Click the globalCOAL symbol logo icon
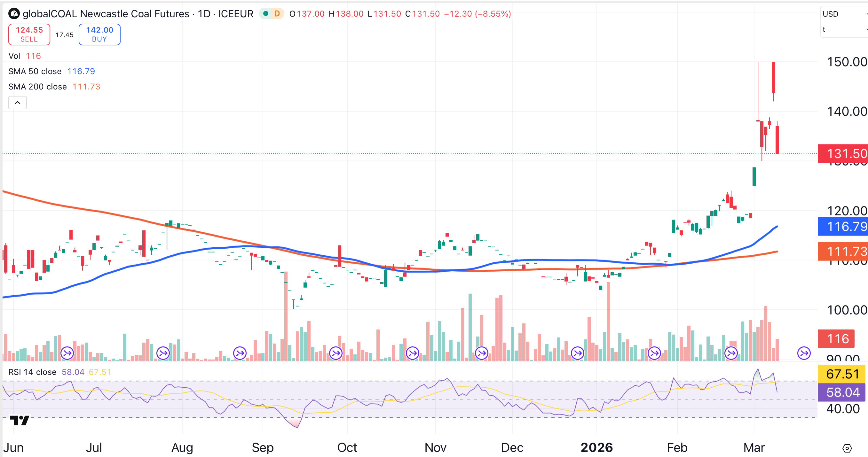The image size is (868, 457). click(x=14, y=13)
